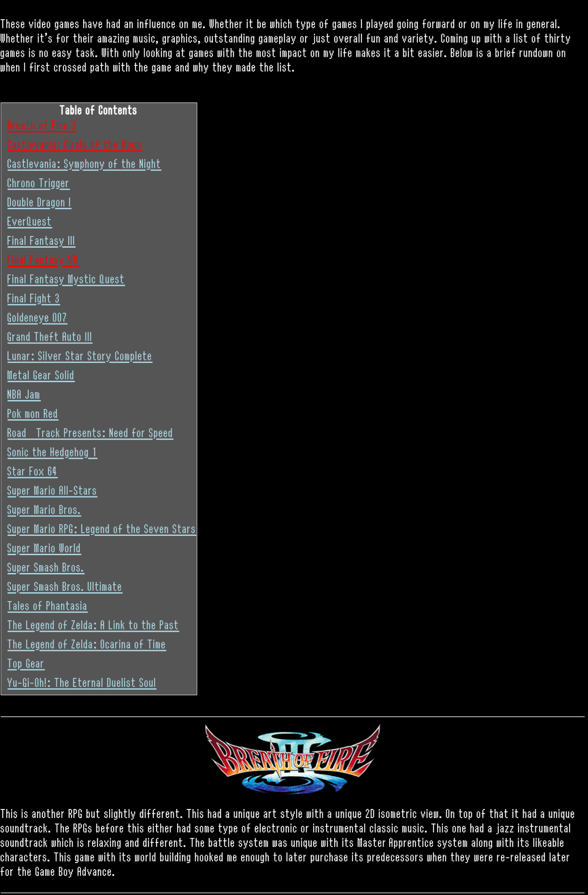The width and height of the screenshot is (588, 895).
Task: Open the Goldeneye 007 link
Action: [x=37, y=318]
